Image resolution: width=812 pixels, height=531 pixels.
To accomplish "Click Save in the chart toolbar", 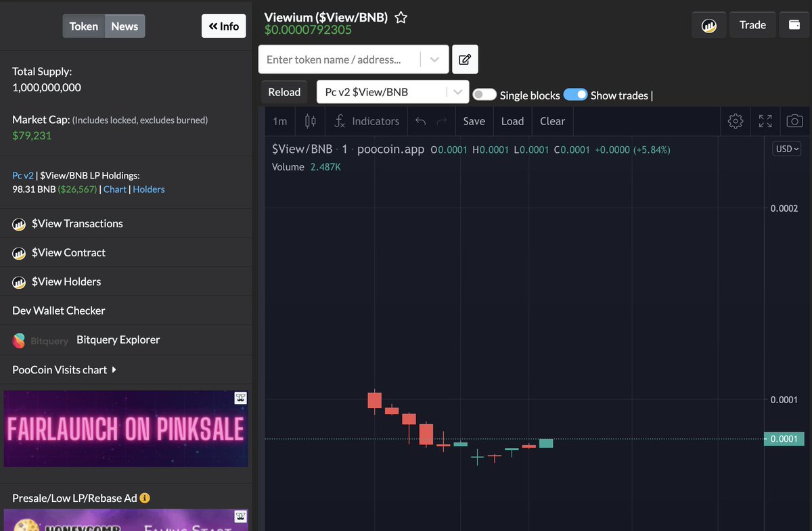I will [474, 121].
